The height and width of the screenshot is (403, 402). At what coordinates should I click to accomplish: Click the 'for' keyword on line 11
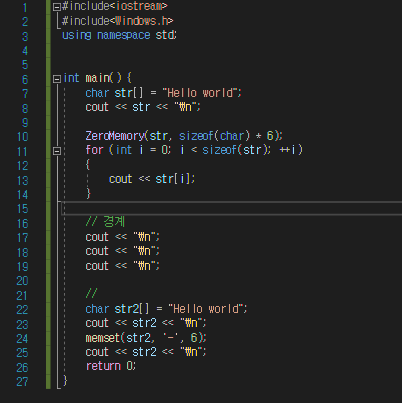pos(94,150)
